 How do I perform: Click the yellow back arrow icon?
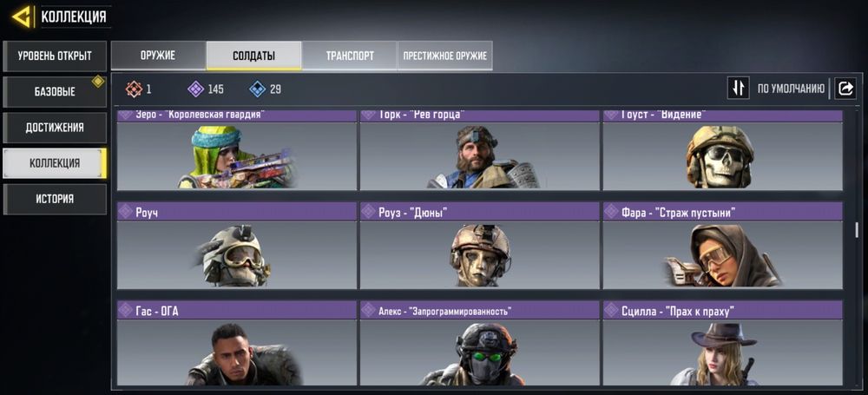click(x=21, y=17)
